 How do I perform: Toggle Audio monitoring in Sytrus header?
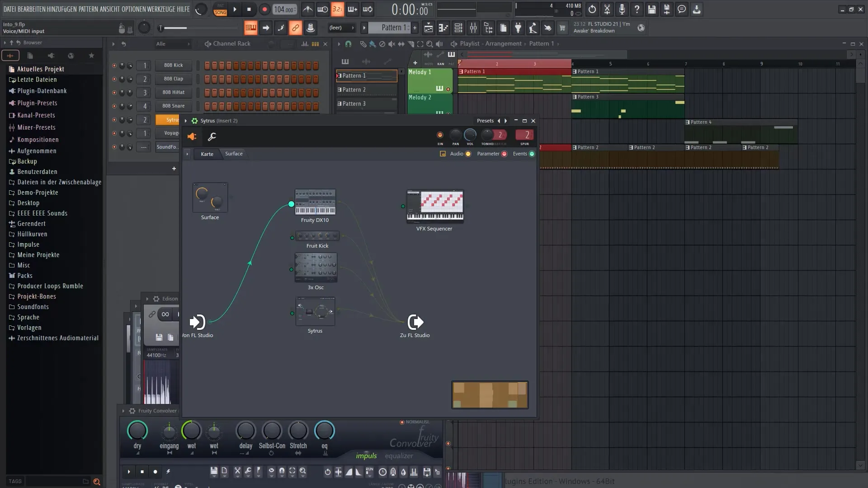[x=468, y=154]
